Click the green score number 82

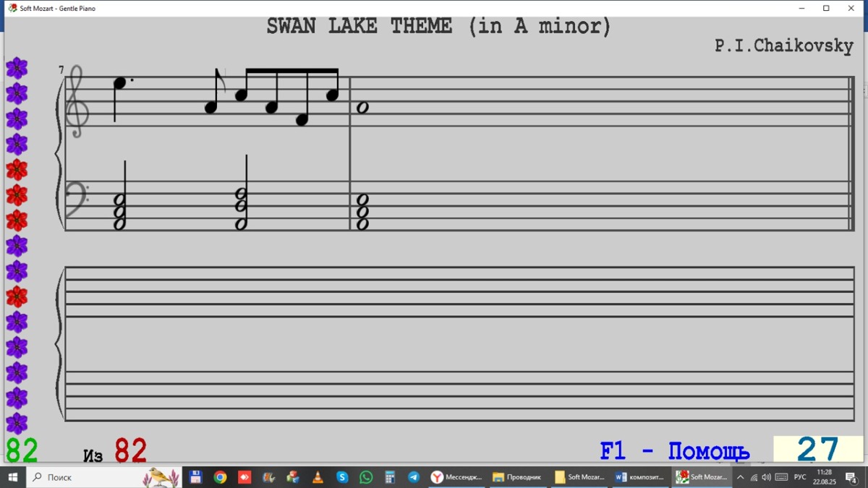pos(21,450)
